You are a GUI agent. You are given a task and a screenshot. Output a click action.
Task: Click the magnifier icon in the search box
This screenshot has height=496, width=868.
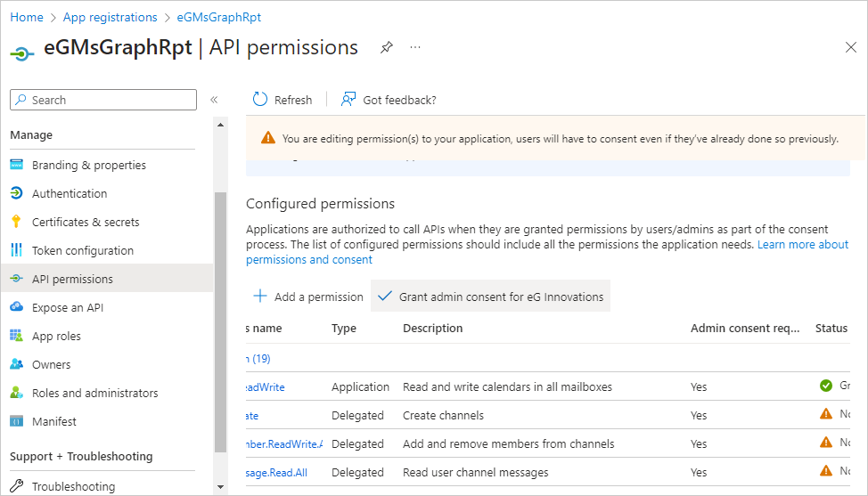click(x=21, y=100)
